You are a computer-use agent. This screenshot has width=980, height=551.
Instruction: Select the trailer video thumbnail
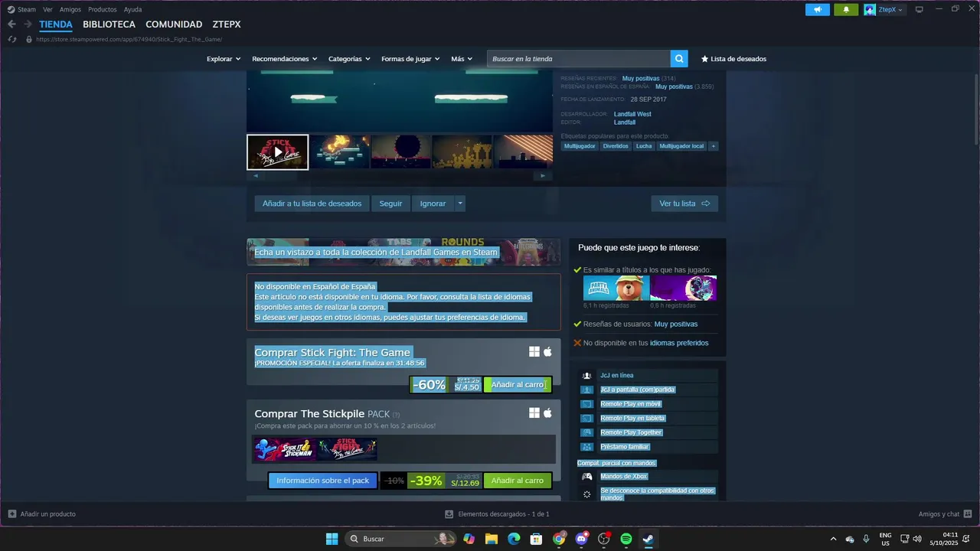point(277,152)
